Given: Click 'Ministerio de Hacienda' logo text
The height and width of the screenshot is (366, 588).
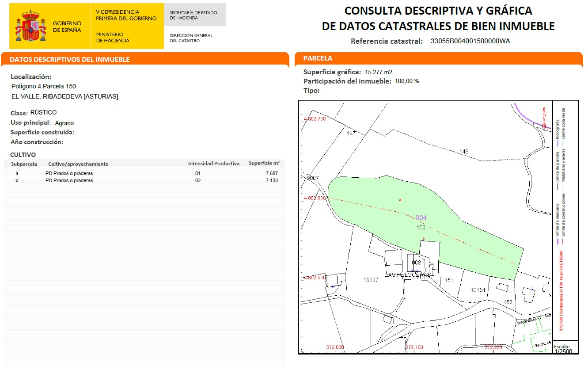Looking at the screenshot, I should (x=113, y=37).
